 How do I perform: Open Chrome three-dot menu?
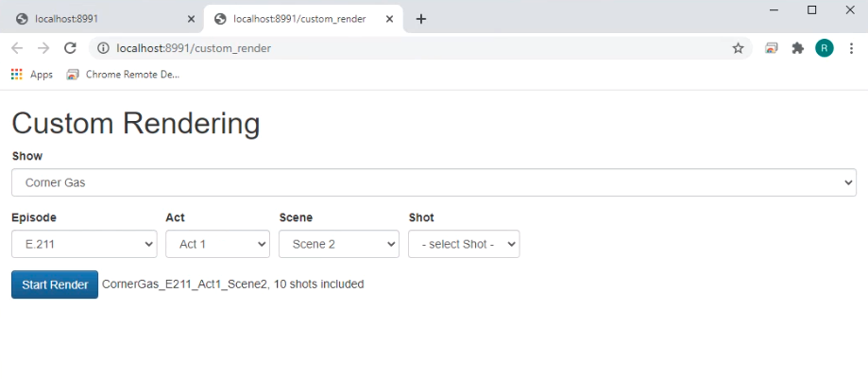pos(851,48)
